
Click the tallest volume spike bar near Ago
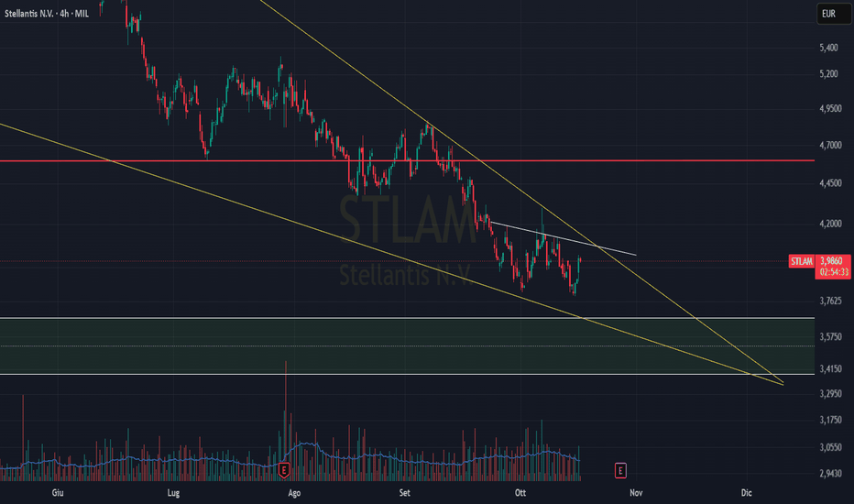pyautogui.click(x=285, y=420)
